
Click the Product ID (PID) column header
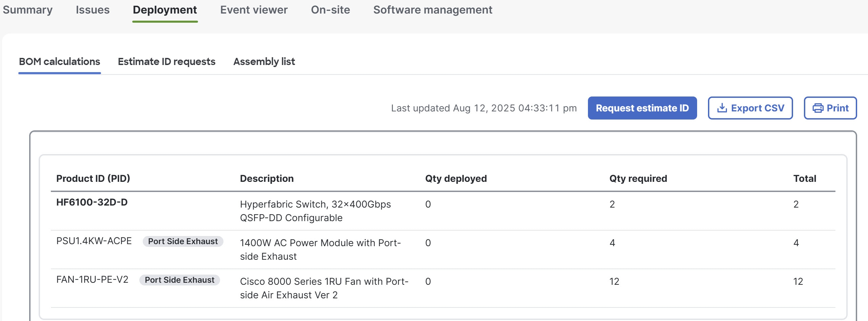(93, 178)
